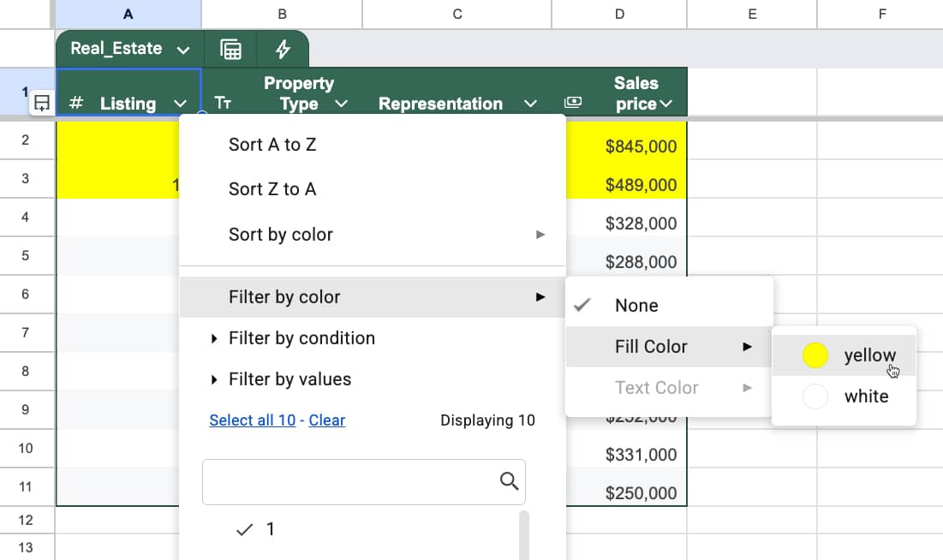The image size is (943, 560).
Task: Select the checked None filter option
Action: pyautogui.click(x=670, y=306)
